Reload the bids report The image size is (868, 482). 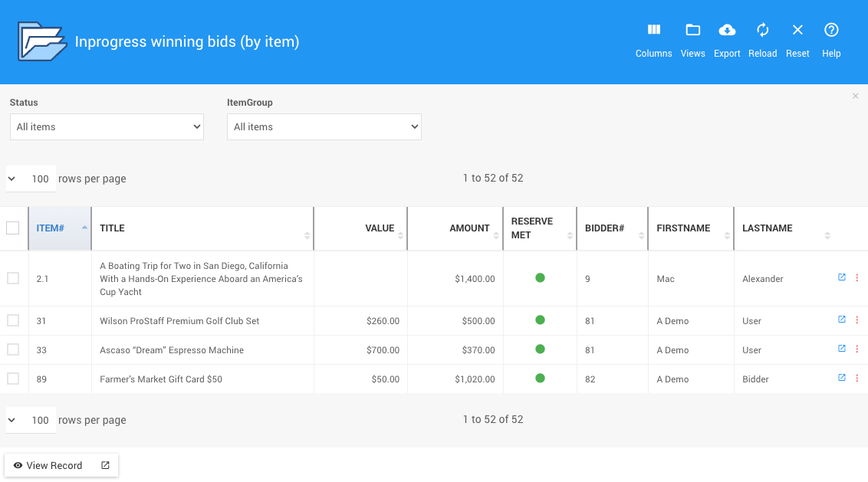point(762,31)
